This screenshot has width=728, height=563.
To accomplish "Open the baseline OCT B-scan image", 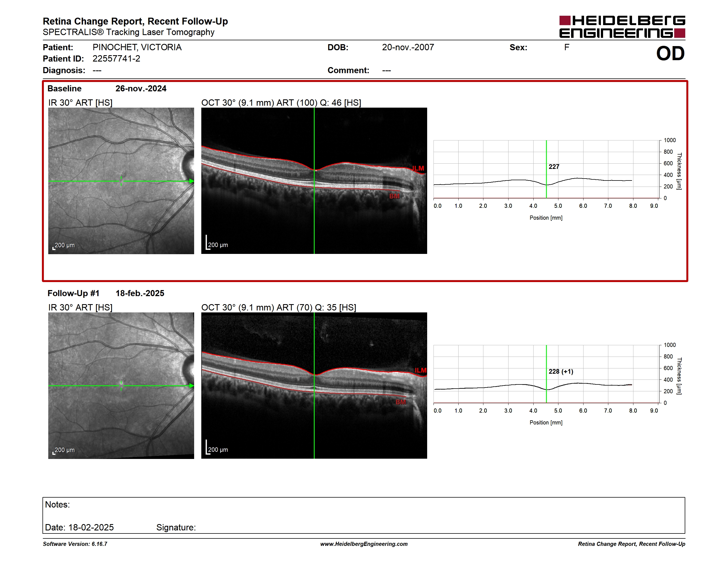I will [x=314, y=181].
